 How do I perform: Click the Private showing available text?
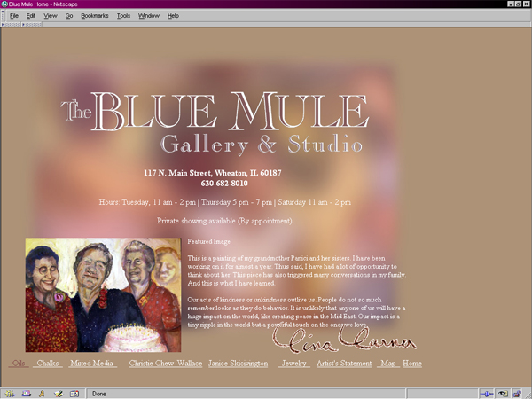pyautogui.click(x=224, y=221)
